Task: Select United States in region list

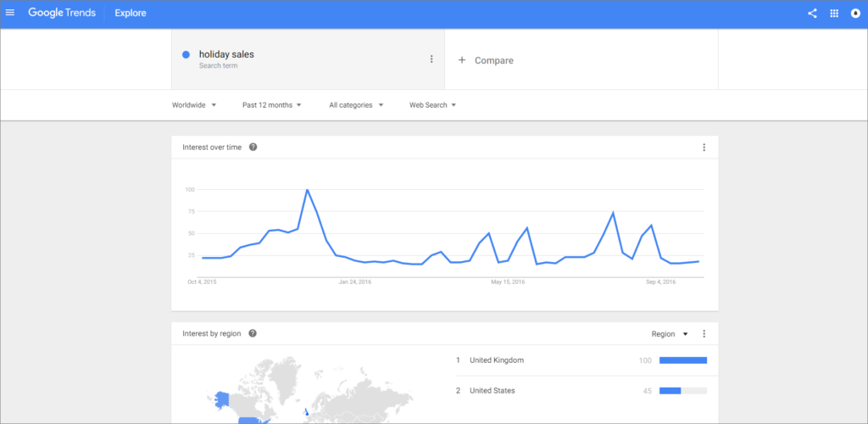Action: point(492,391)
